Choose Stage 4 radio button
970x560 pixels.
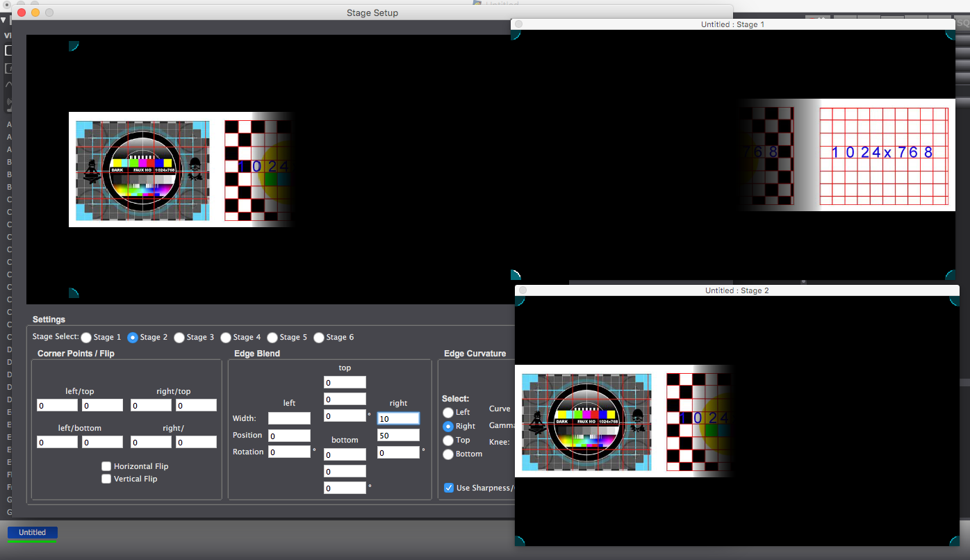(226, 337)
